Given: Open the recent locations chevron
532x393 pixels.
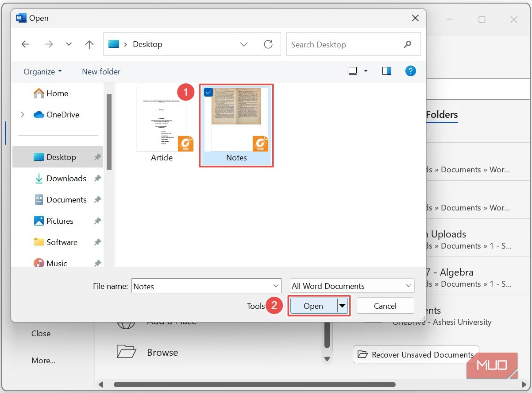Looking at the screenshot, I should (69, 44).
